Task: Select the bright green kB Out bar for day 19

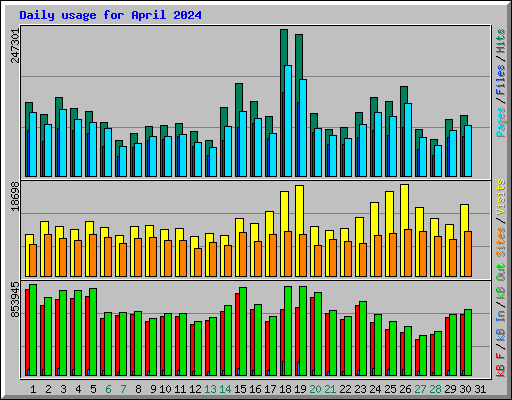Action: coord(303,331)
